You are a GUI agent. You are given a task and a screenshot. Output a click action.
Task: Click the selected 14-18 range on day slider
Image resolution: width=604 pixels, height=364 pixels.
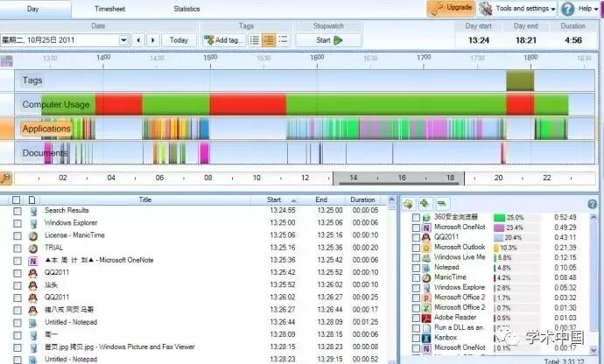(x=398, y=178)
